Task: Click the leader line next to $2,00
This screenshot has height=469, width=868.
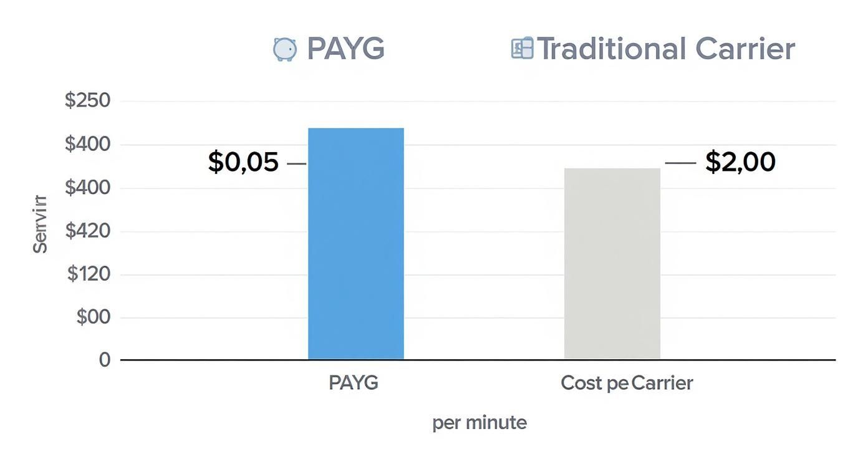Action: click(x=680, y=163)
